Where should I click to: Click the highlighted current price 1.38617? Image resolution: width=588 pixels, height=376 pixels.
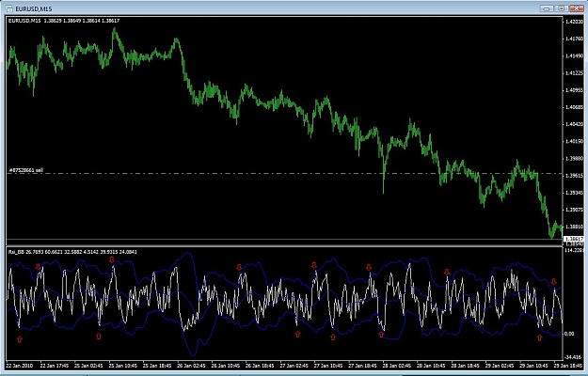pyautogui.click(x=574, y=239)
